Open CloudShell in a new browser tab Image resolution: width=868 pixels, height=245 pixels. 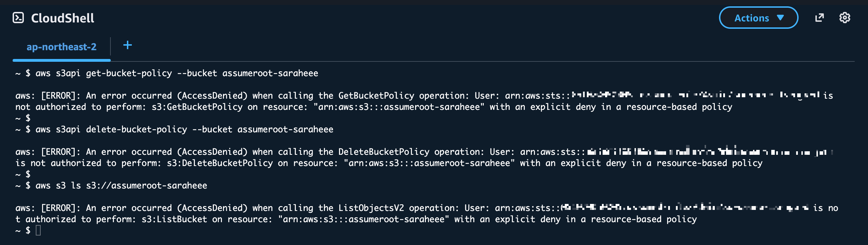pos(819,18)
